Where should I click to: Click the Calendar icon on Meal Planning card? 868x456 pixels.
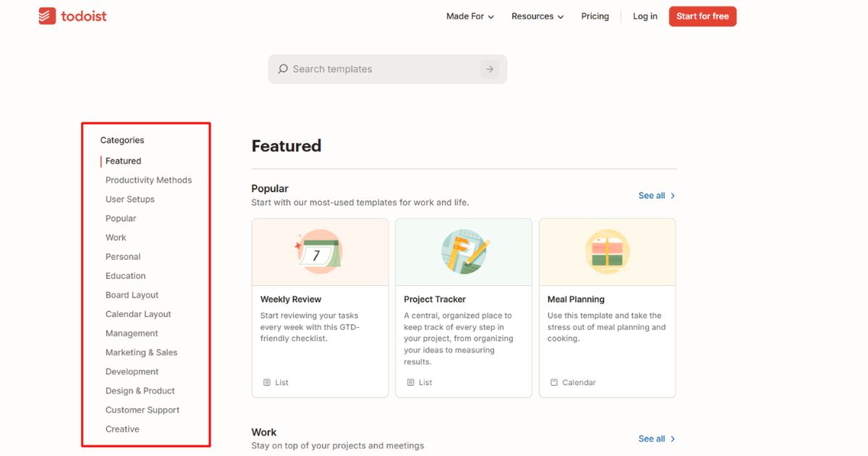[554, 382]
